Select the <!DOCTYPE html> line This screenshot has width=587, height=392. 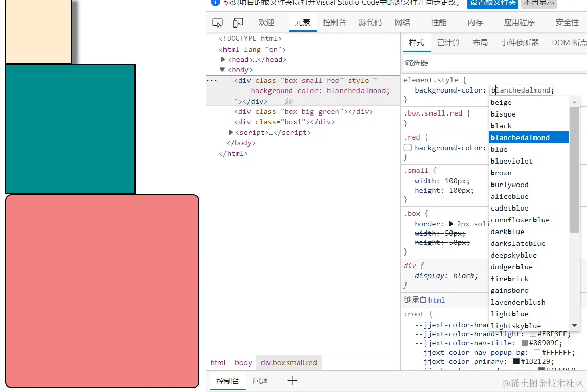[x=250, y=38]
